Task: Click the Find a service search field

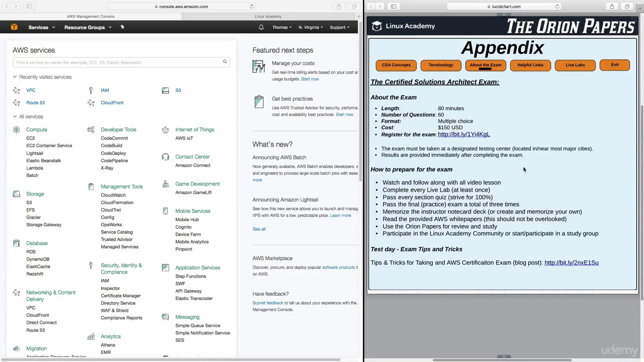Action: point(121,62)
